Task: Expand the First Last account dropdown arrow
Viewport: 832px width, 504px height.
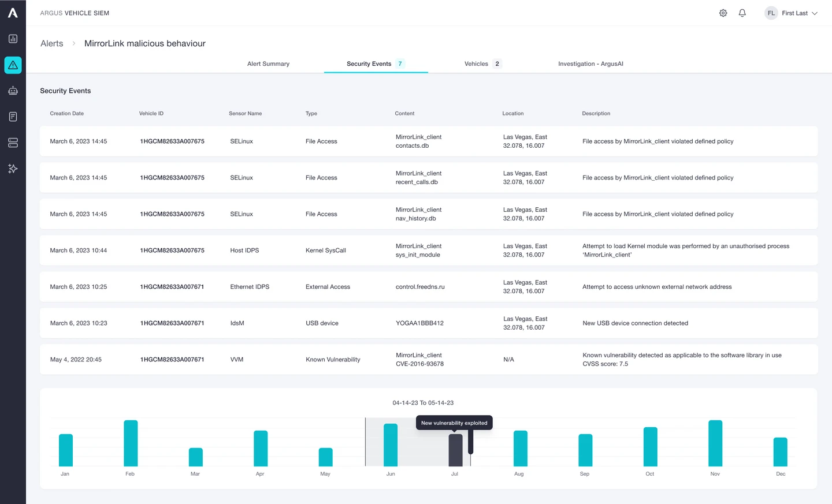Action: [x=815, y=13]
